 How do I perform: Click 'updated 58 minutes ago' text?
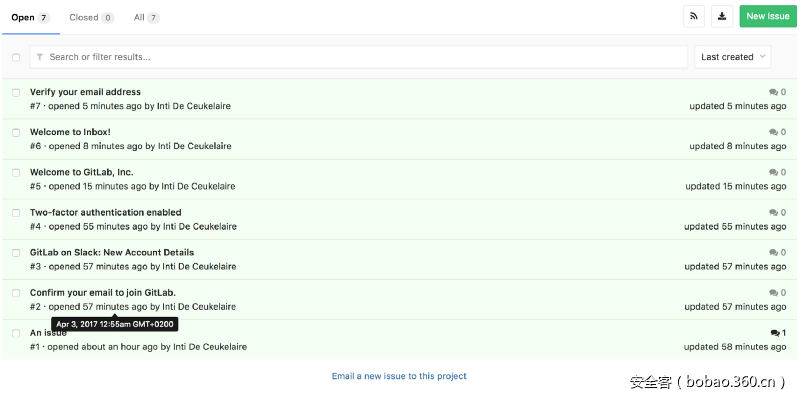point(735,347)
